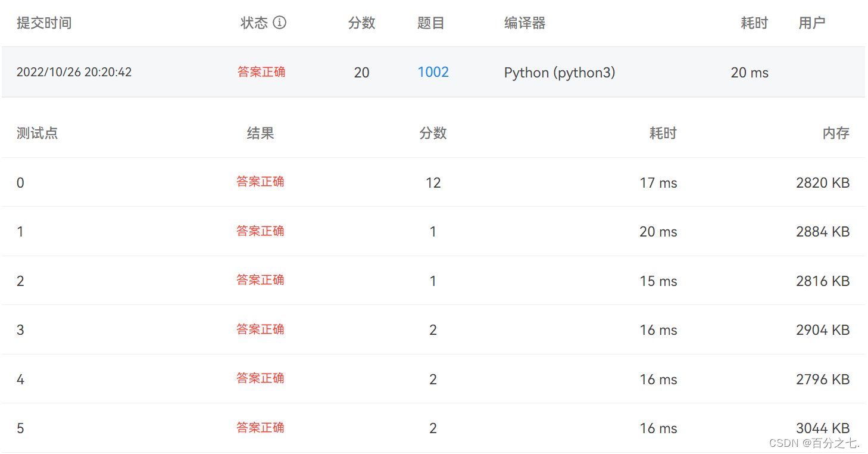868x454 pixels.
Task: Click 答案正确 result of test point 0
Action: click(x=260, y=182)
